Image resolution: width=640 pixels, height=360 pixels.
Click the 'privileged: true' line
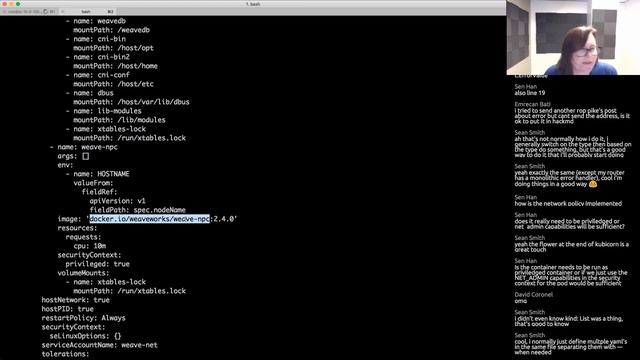pyautogui.click(x=98, y=264)
